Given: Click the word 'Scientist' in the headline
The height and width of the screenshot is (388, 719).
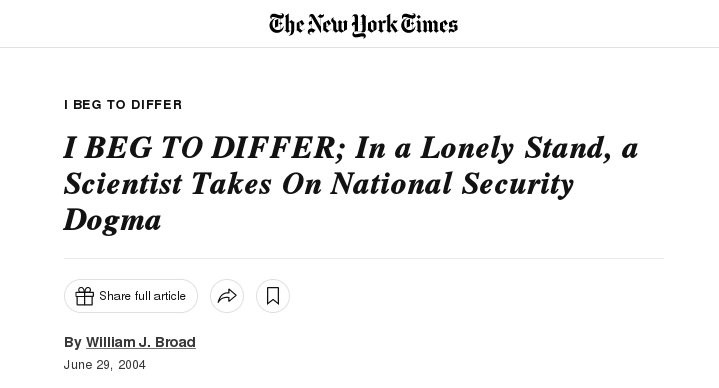Looking at the screenshot, I should [x=123, y=184].
